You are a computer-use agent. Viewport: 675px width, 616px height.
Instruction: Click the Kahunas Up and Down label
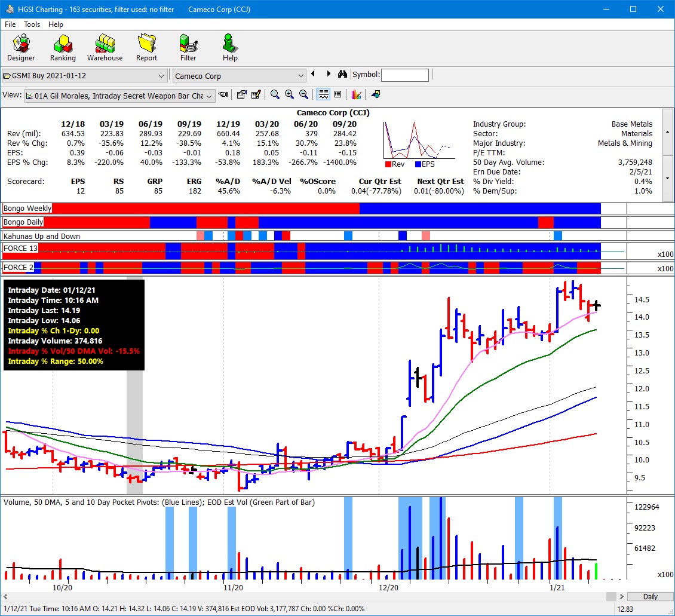click(x=42, y=237)
